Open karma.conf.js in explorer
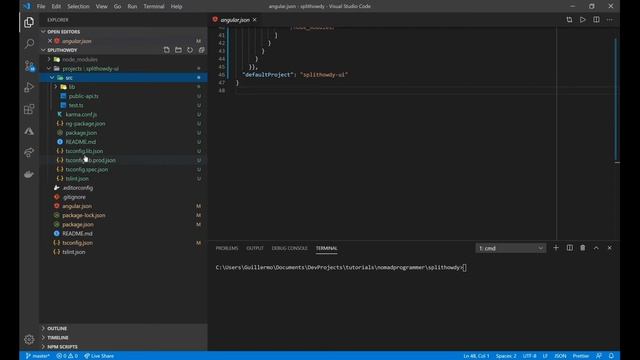 click(81, 114)
